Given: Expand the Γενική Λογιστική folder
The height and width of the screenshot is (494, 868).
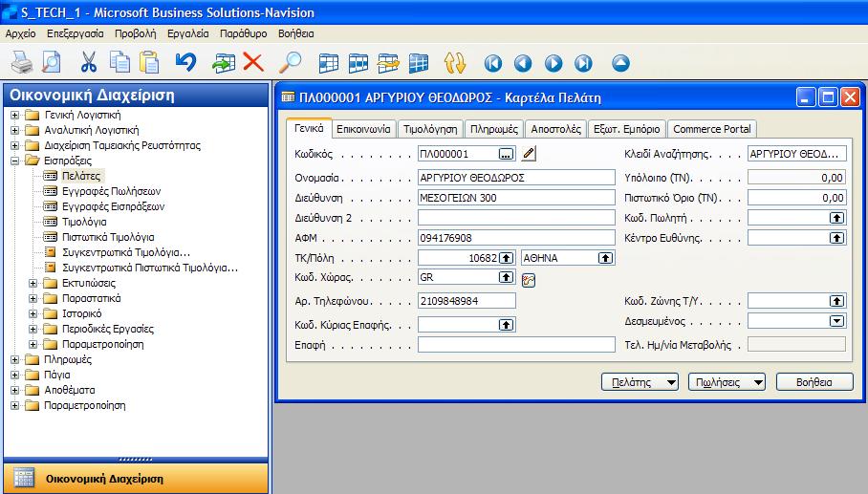Looking at the screenshot, I should (14, 115).
